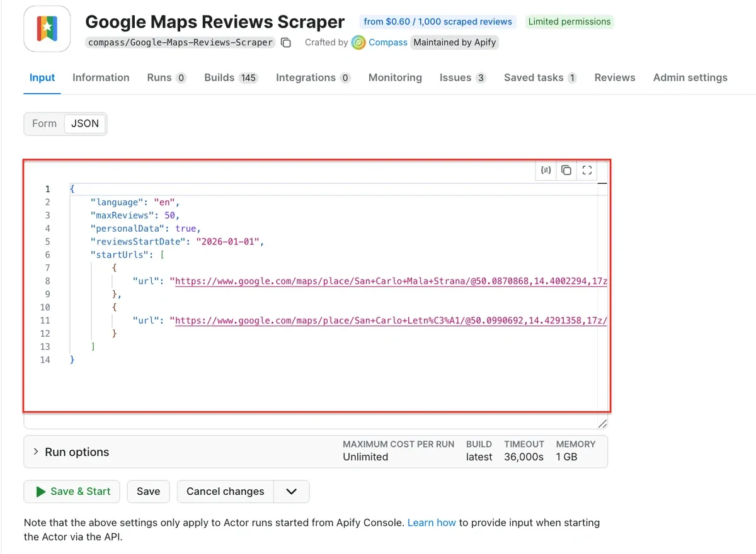Image resolution: width=756 pixels, height=554 pixels.
Task: Click the Limited permissions badge
Action: pos(570,21)
